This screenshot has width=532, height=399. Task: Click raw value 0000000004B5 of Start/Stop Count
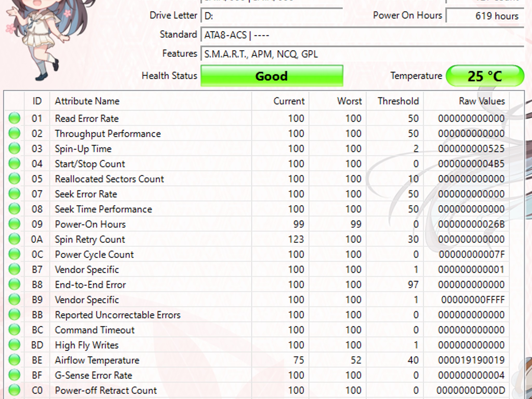click(471, 164)
